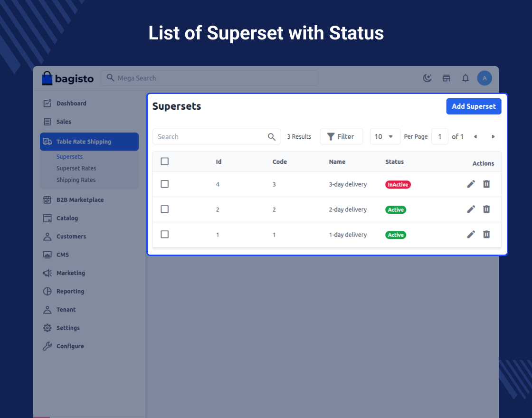Go to next page arrow
Viewport: 532px width, 418px height.
pyautogui.click(x=493, y=137)
